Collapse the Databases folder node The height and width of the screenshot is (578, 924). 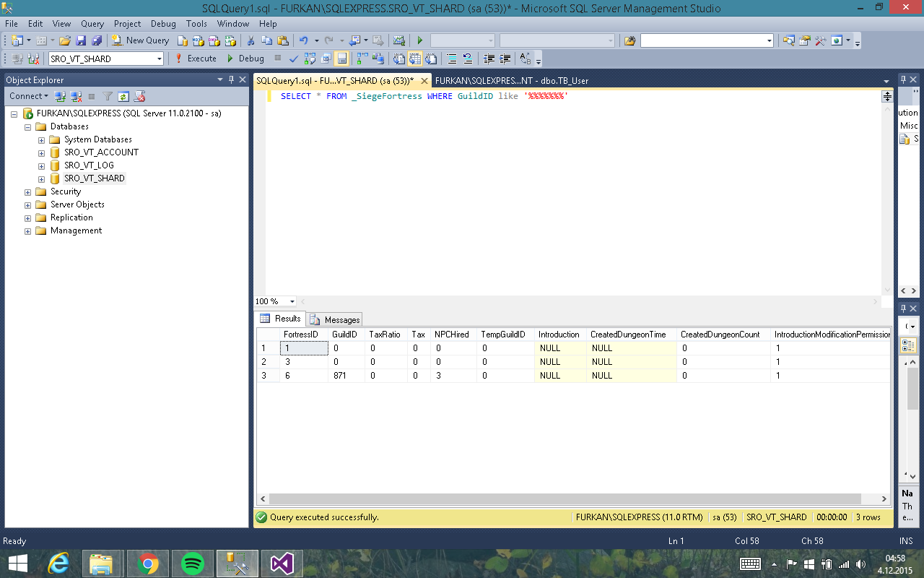pos(27,126)
